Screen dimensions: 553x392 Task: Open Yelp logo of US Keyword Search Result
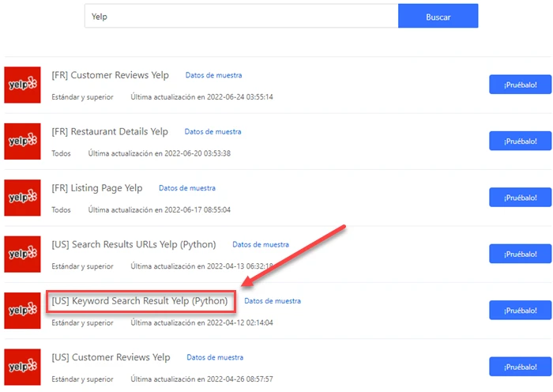tap(22, 311)
